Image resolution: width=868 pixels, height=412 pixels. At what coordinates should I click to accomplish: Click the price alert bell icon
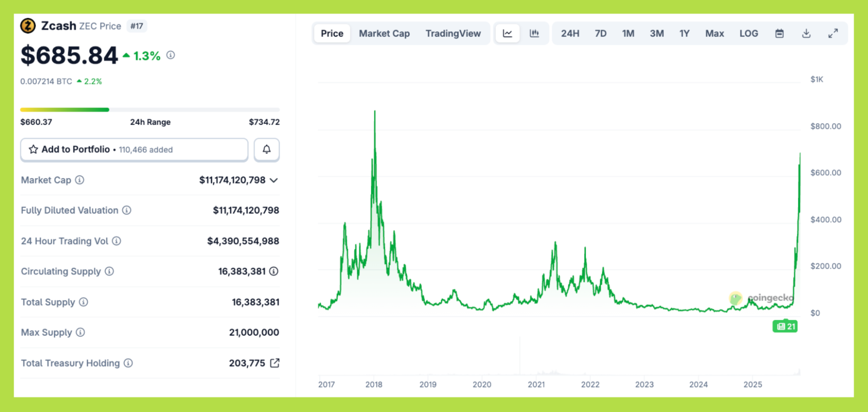267,149
